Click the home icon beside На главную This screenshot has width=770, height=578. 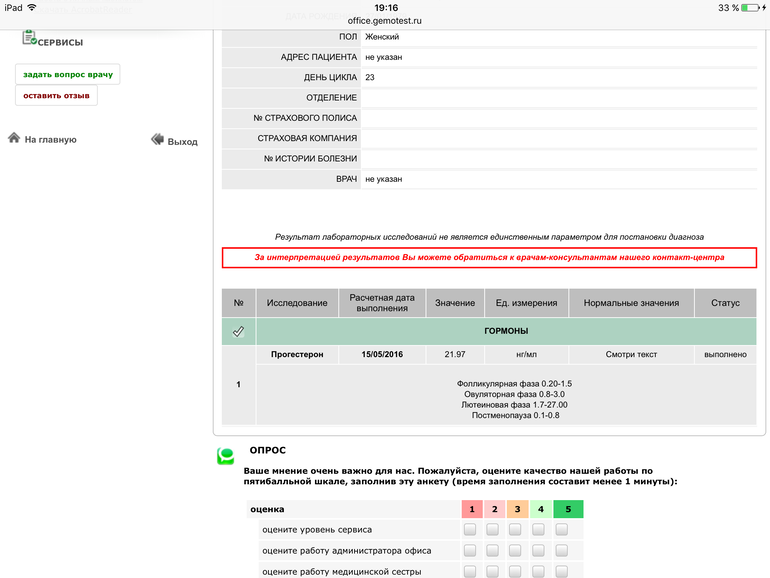click(x=14, y=139)
